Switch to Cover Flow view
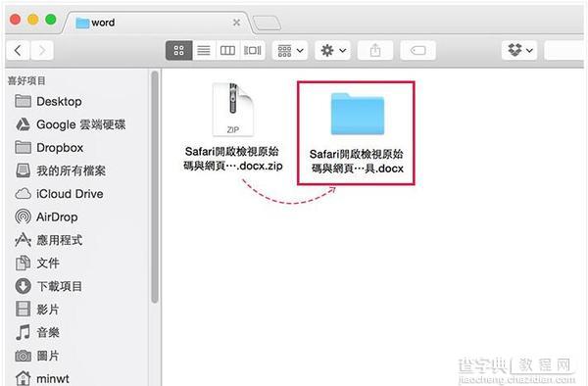The image size is (588, 386). click(x=253, y=50)
